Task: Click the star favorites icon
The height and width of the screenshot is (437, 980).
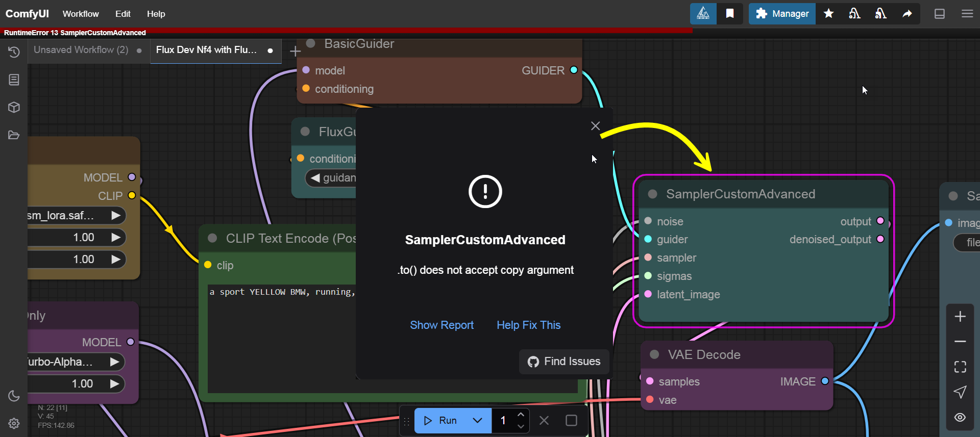Action: [828, 14]
